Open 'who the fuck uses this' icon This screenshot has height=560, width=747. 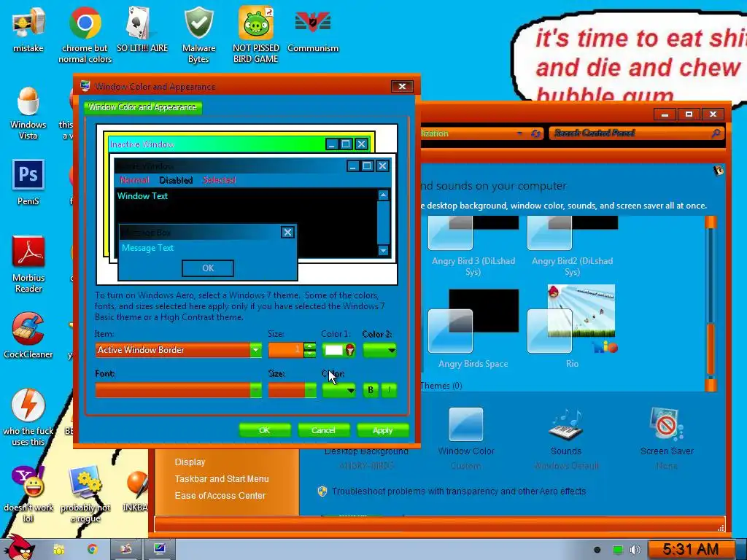[x=28, y=418]
